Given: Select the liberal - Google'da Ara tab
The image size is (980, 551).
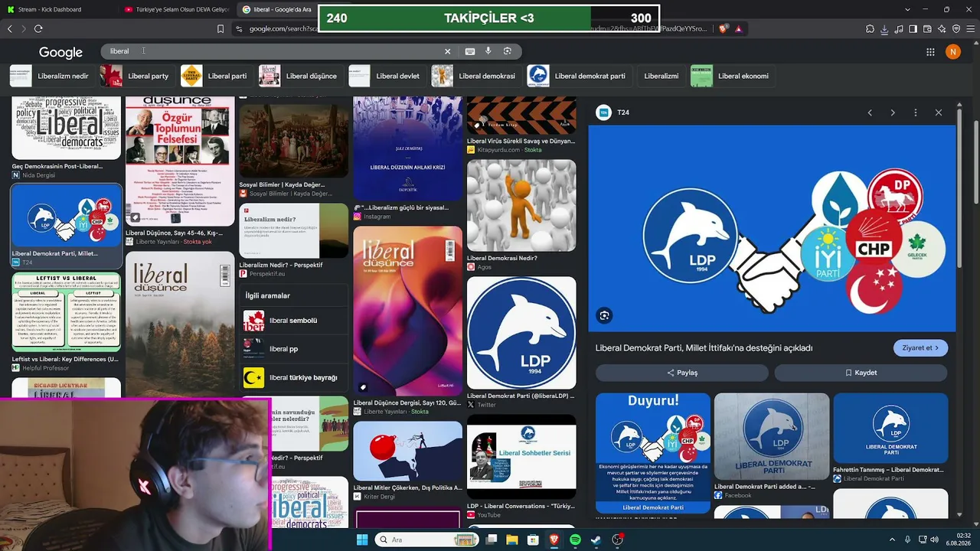Looking at the screenshot, I should 276,9.
